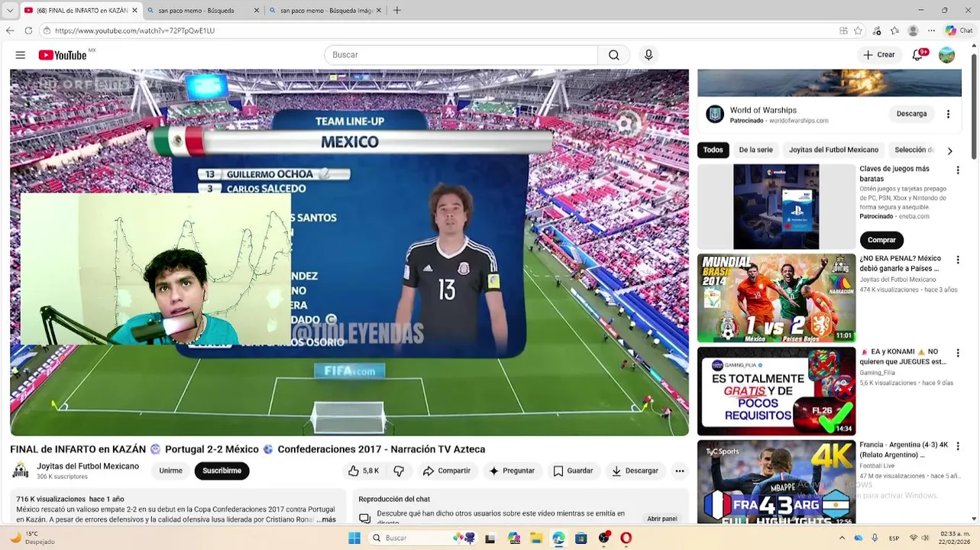Reload the current page

tap(29, 31)
